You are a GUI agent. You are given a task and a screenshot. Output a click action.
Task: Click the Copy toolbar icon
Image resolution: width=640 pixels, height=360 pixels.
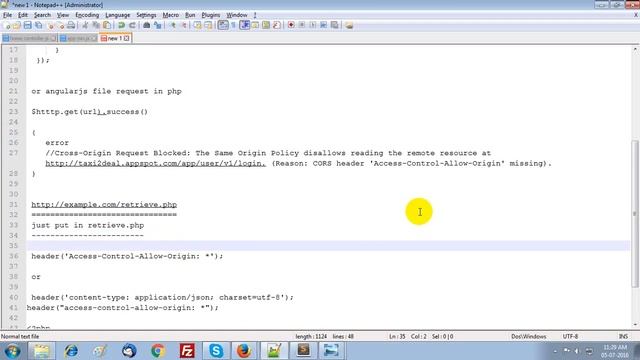coord(96,25)
